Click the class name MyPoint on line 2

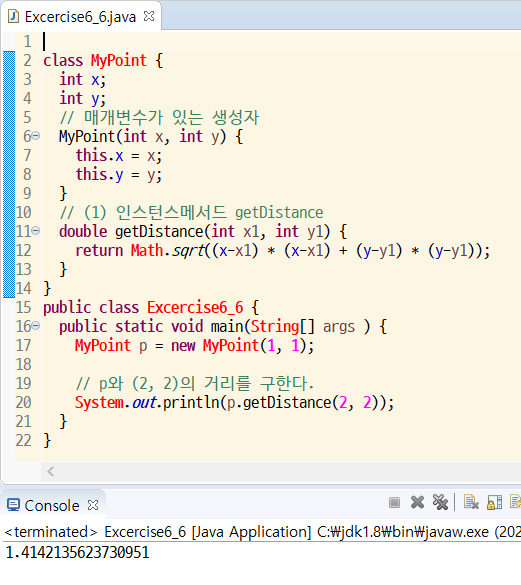[x=119, y=60]
